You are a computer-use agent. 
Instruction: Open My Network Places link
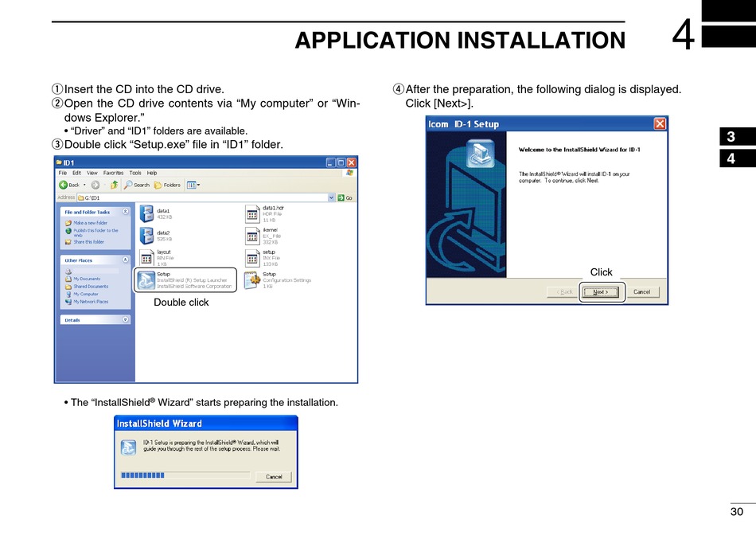coord(91,302)
